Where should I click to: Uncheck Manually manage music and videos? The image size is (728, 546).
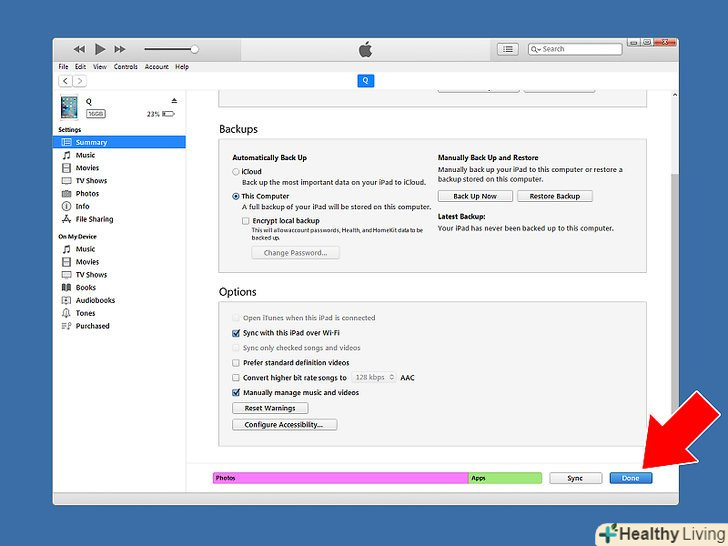(236, 392)
